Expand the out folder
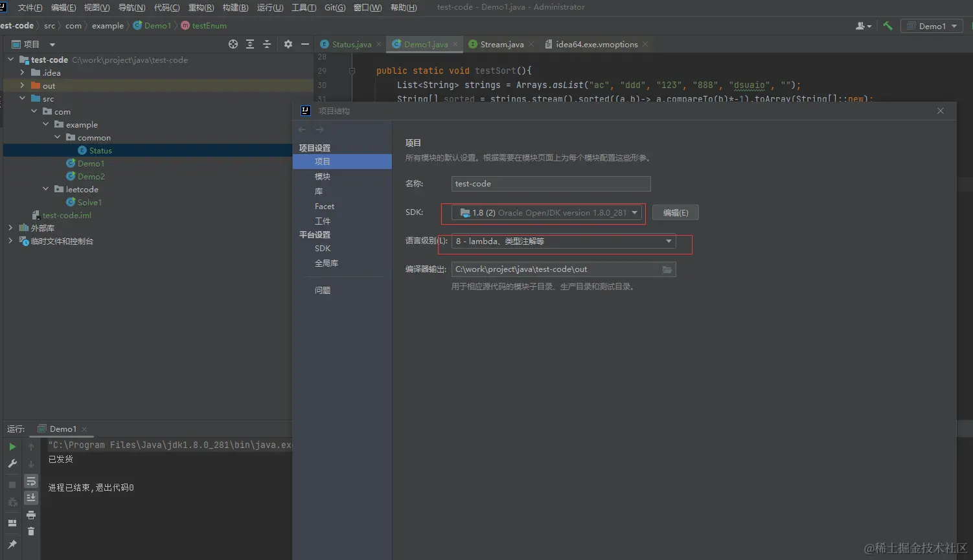The image size is (973, 560). pos(23,85)
